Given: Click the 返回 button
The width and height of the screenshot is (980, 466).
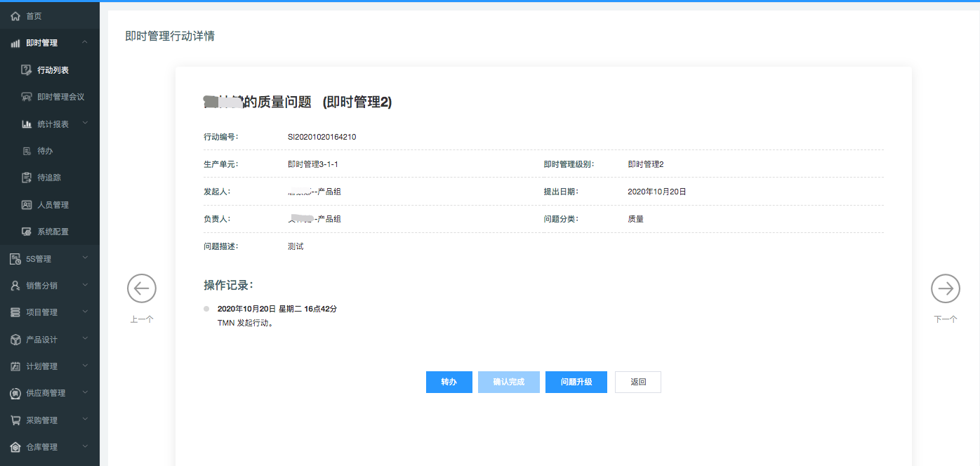Looking at the screenshot, I should coord(637,382).
